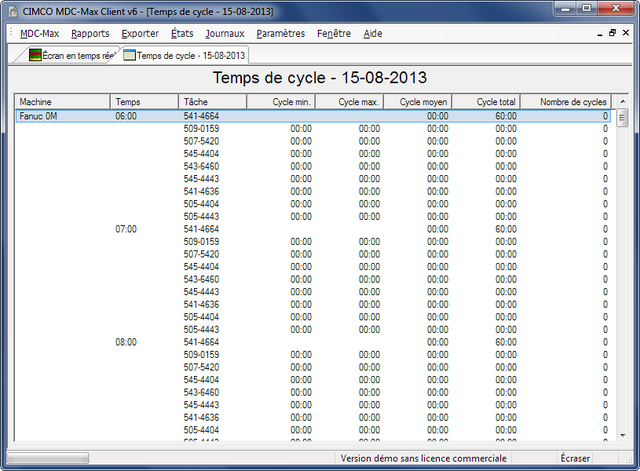The image size is (640, 471).
Task: Click the real-time screen tab icon
Action: click(x=36, y=55)
